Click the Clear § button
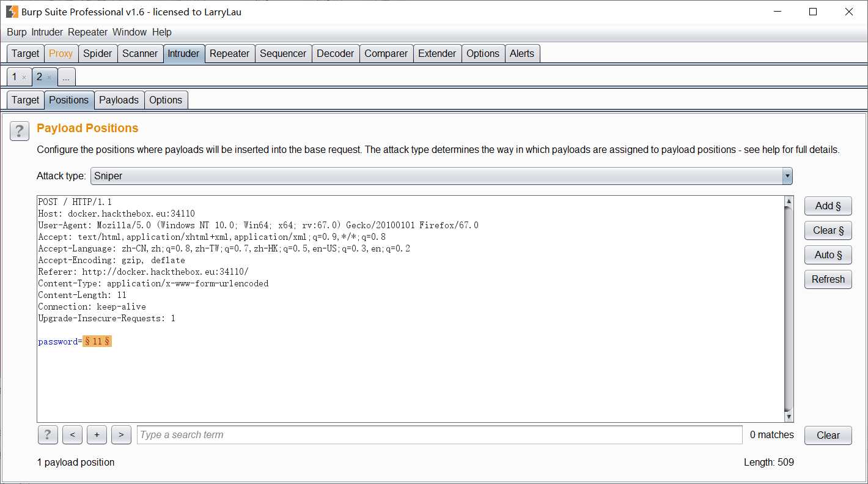Screen dimensions: 868x484 tap(828, 231)
